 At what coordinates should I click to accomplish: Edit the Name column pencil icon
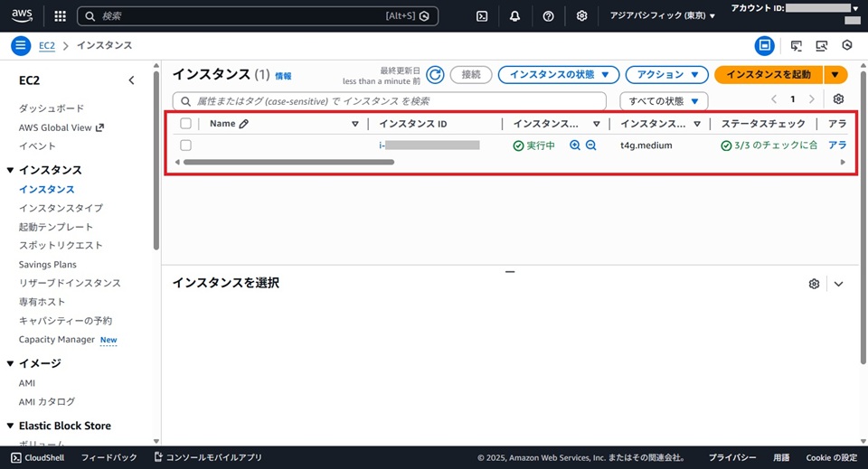point(244,124)
